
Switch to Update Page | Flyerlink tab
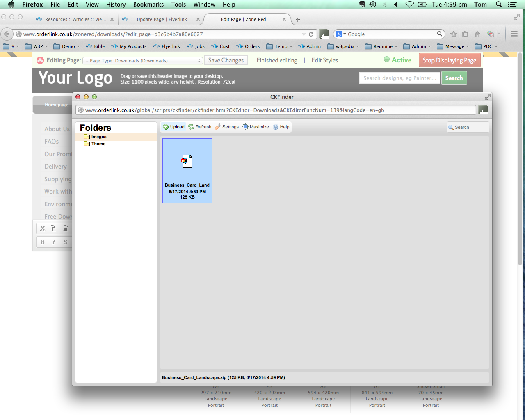coord(162,19)
